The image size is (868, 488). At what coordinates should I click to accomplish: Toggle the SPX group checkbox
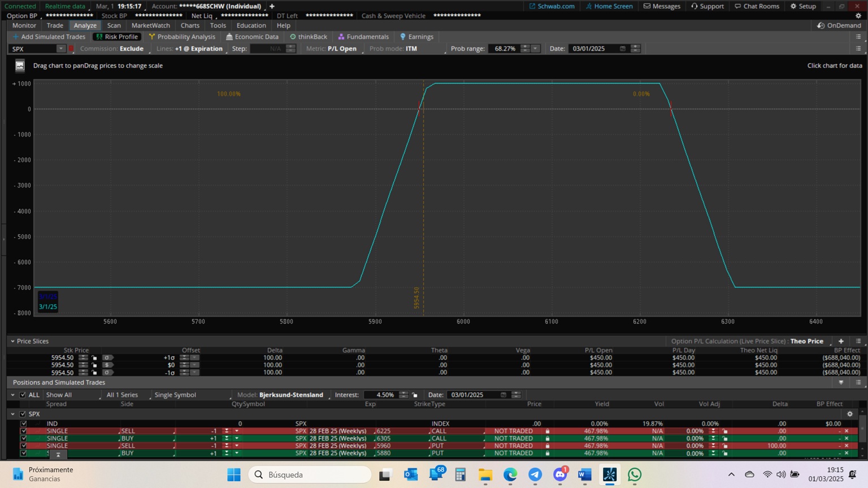pyautogui.click(x=23, y=414)
